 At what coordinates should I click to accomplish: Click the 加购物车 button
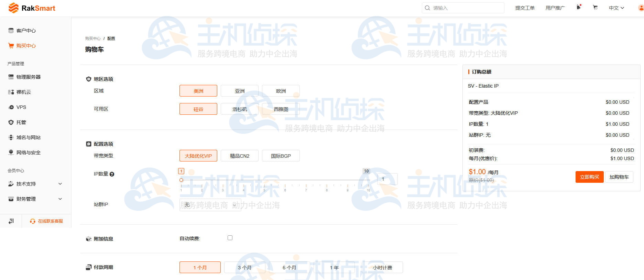click(619, 177)
